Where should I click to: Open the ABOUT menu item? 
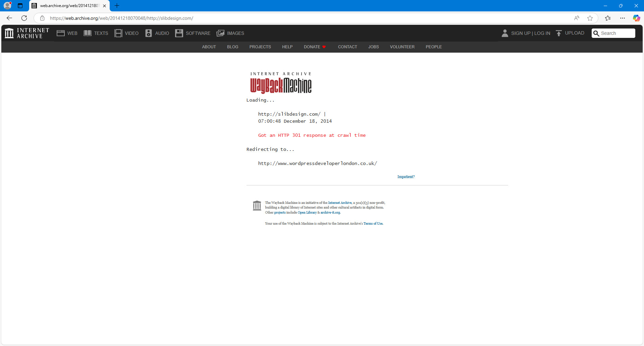pyautogui.click(x=209, y=47)
